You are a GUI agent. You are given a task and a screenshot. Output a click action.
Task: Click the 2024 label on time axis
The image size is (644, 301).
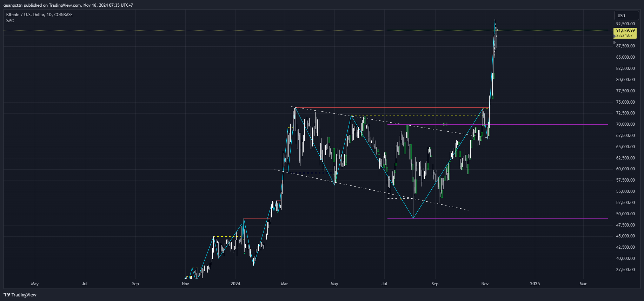[x=235, y=284]
